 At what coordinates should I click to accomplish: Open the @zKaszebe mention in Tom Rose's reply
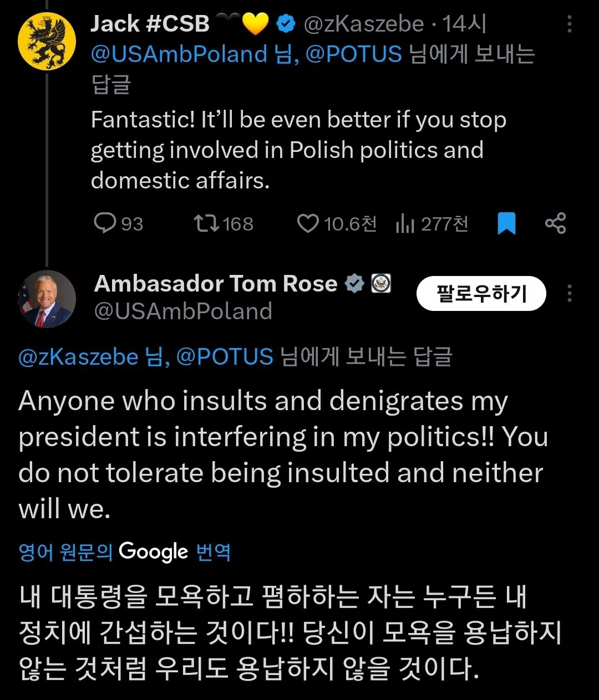click(78, 356)
